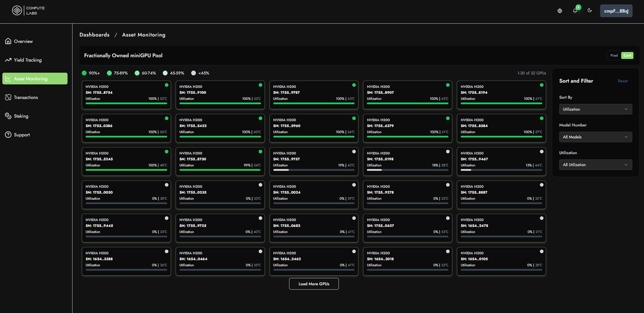Click serial number SN: 1755..0627
The height and width of the screenshot is (313, 644).
(380, 226)
